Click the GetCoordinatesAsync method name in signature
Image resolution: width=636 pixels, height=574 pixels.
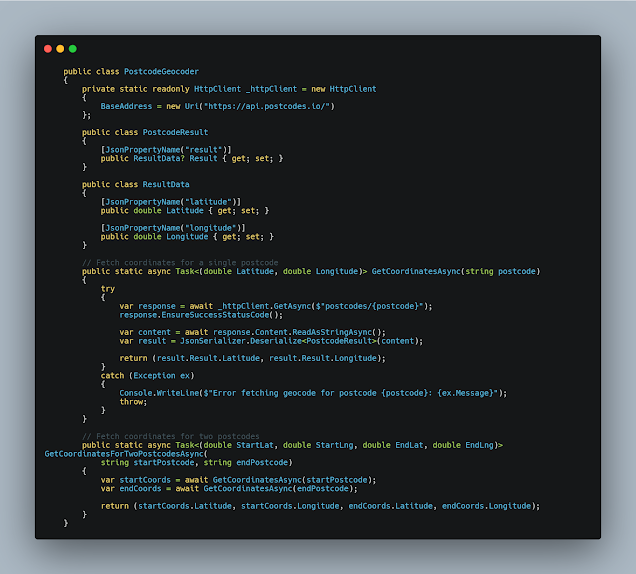click(416, 271)
